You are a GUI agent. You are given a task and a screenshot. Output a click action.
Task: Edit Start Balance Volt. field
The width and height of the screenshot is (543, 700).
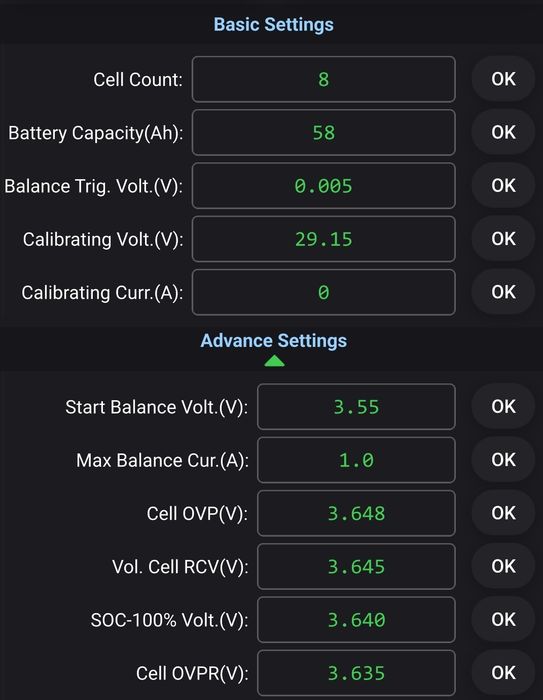coord(356,407)
